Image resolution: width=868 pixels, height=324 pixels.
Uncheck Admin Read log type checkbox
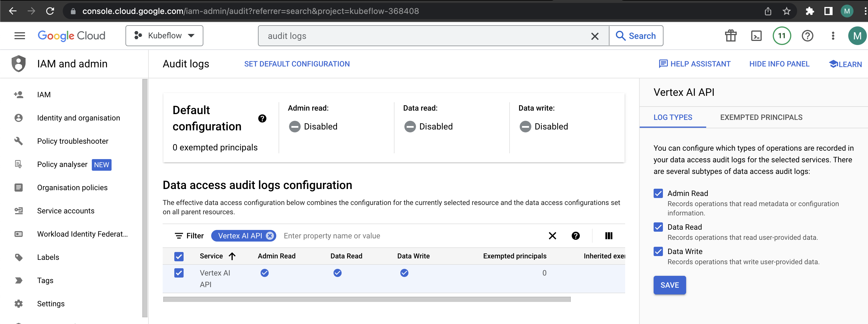(x=658, y=193)
